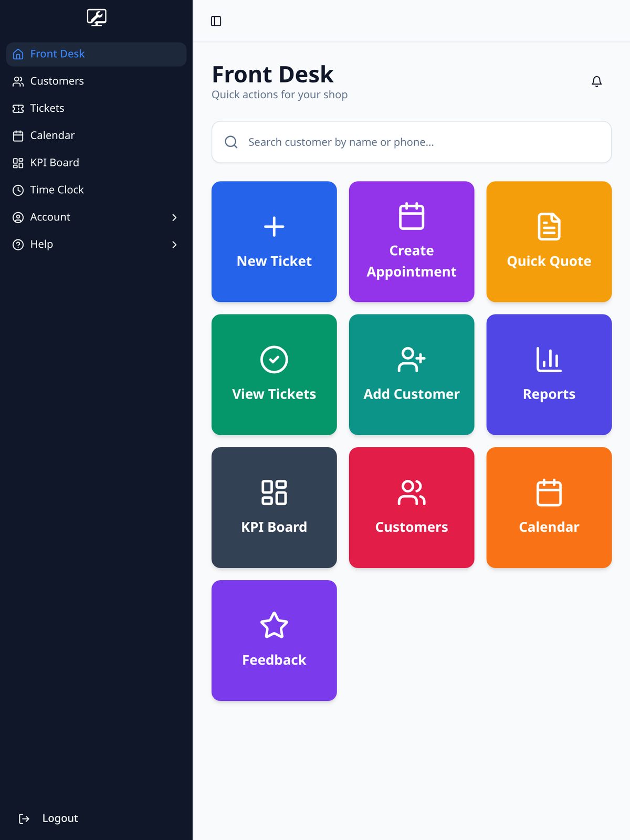The width and height of the screenshot is (630, 840).
Task: Click the KPI Board sidebar grid icon
Action: click(18, 163)
